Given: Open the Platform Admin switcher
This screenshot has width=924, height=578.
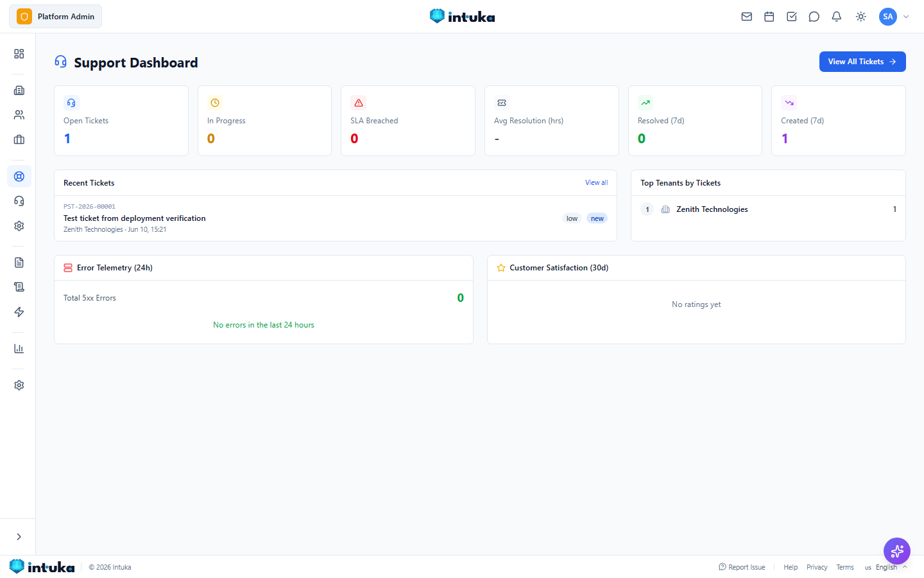Looking at the screenshot, I should coord(55,17).
